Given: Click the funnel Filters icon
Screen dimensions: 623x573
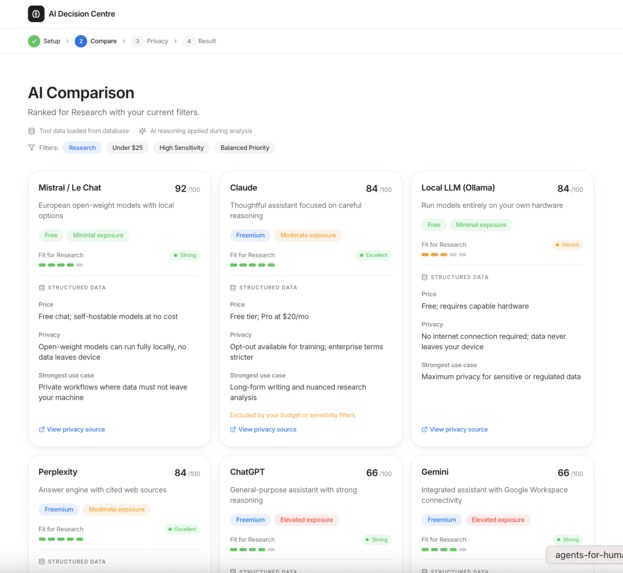Looking at the screenshot, I should coord(31,147).
